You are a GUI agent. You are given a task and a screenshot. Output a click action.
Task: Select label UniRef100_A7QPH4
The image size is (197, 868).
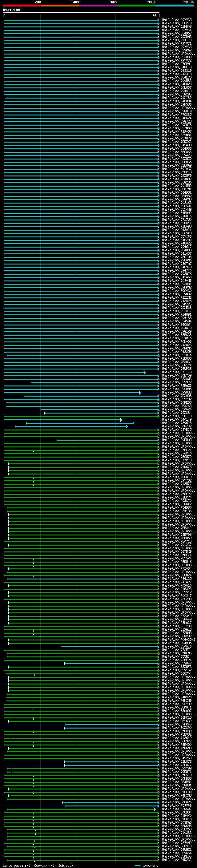(x=177, y=64)
